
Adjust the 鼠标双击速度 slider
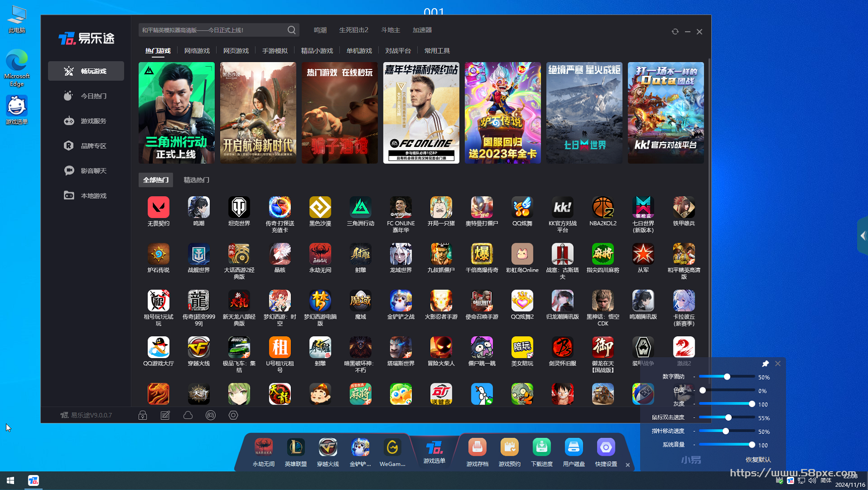(727, 417)
